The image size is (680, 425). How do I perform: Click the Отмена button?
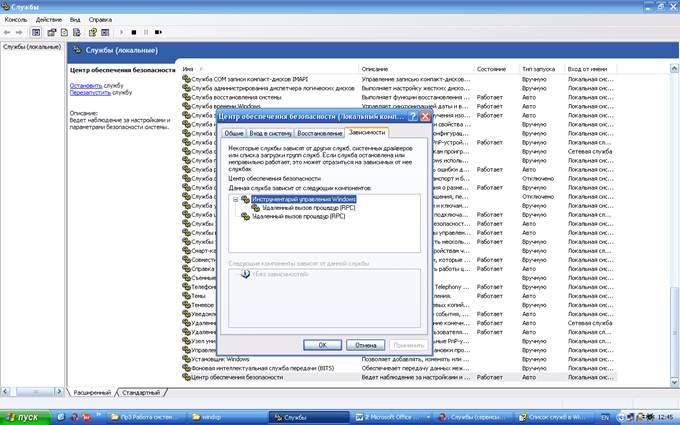coord(366,345)
